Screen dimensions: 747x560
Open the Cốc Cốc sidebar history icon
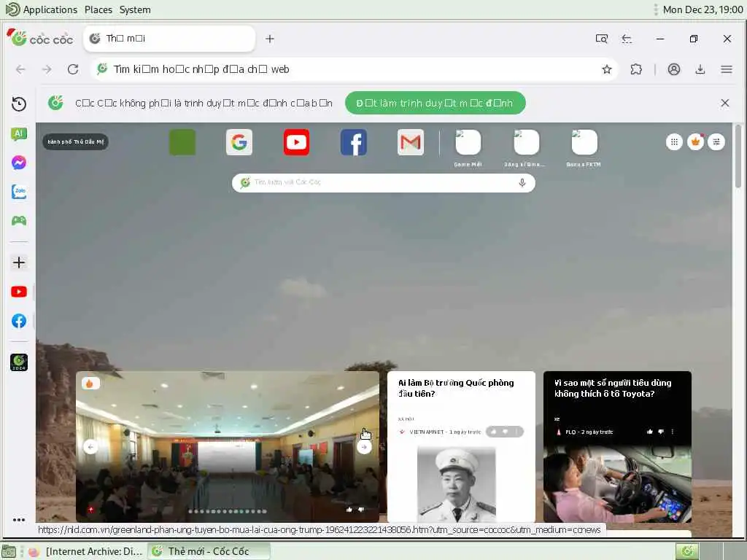[19, 104]
